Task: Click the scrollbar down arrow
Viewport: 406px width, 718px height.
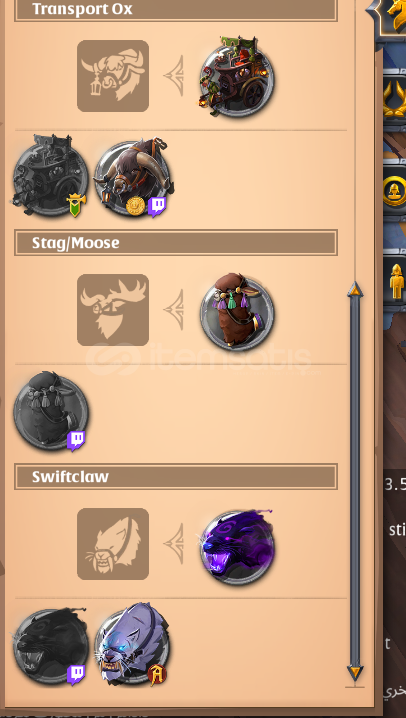Action: pos(355,672)
